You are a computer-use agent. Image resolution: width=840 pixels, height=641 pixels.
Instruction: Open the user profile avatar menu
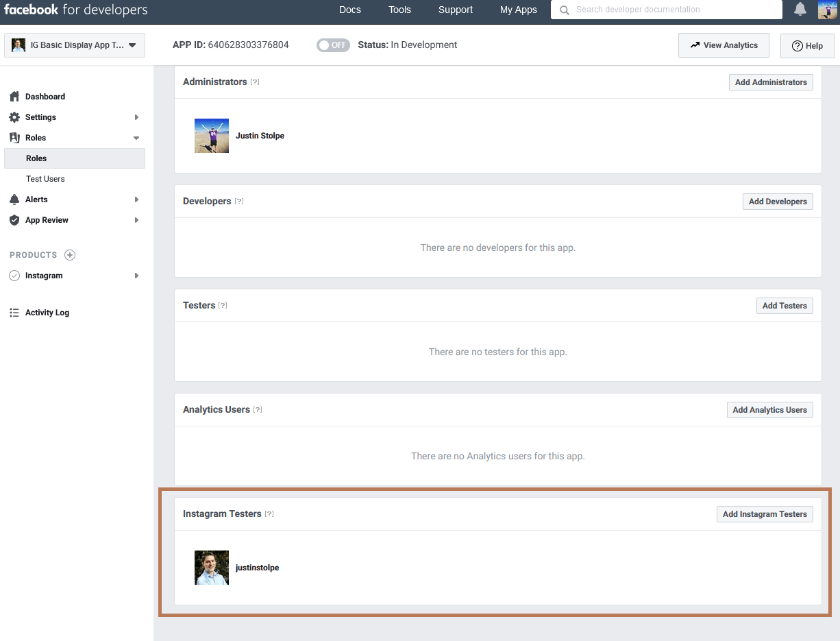pyautogui.click(x=828, y=10)
